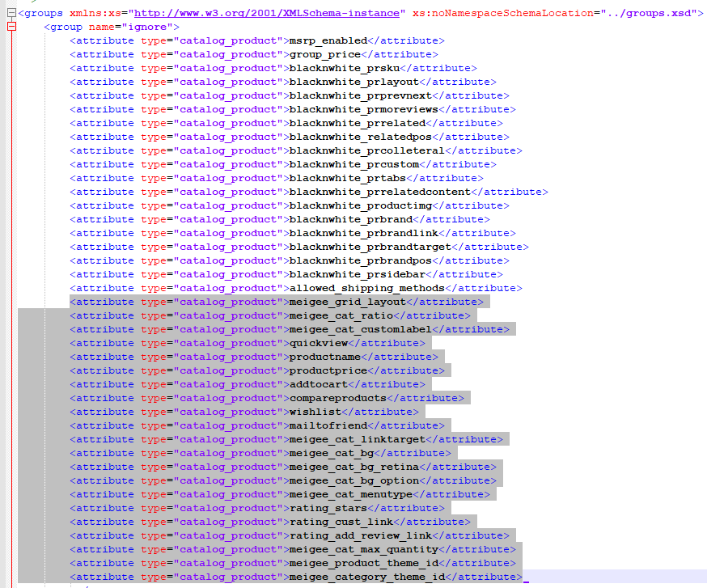Click the blacknwhite_prsidebar text
This screenshot has width=707, height=588.
pos(358,275)
